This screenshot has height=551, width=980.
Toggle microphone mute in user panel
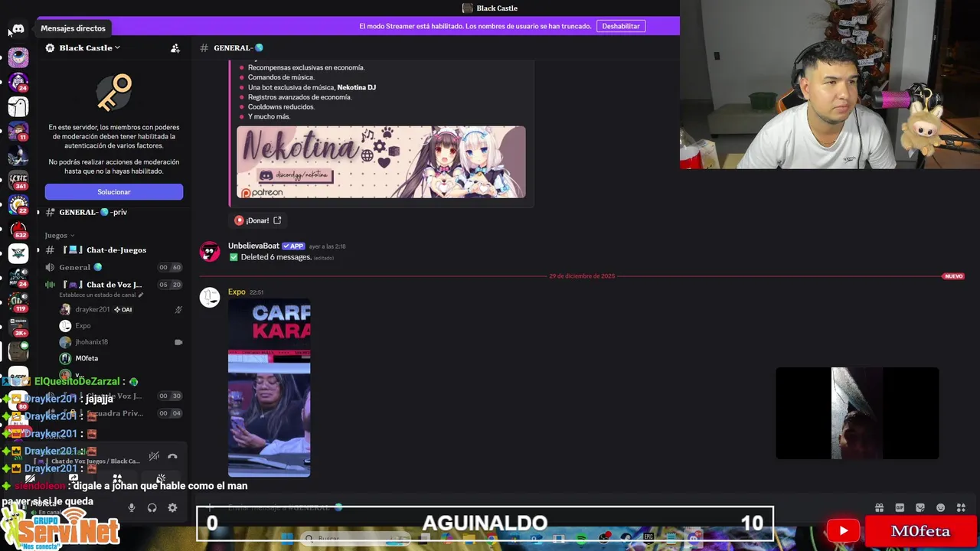pos(132,507)
